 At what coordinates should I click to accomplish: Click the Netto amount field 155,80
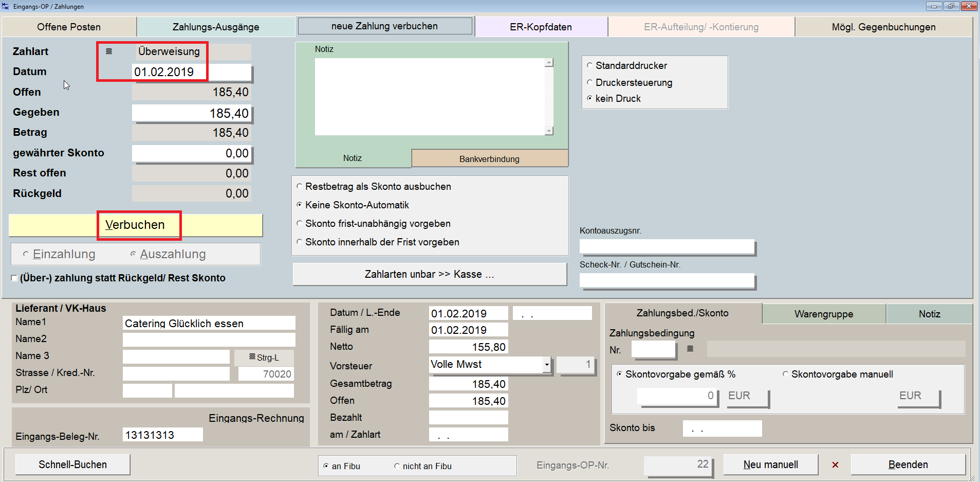click(469, 347)
